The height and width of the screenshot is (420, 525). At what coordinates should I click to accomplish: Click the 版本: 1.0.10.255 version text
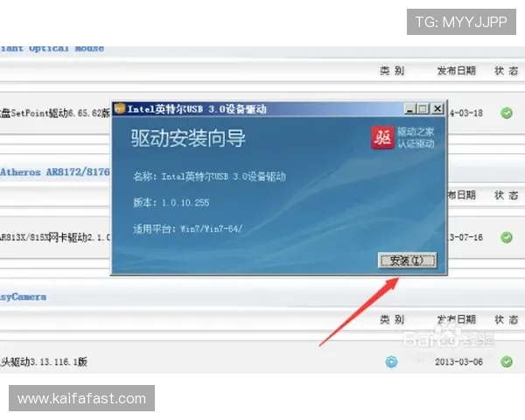point(171,202)
